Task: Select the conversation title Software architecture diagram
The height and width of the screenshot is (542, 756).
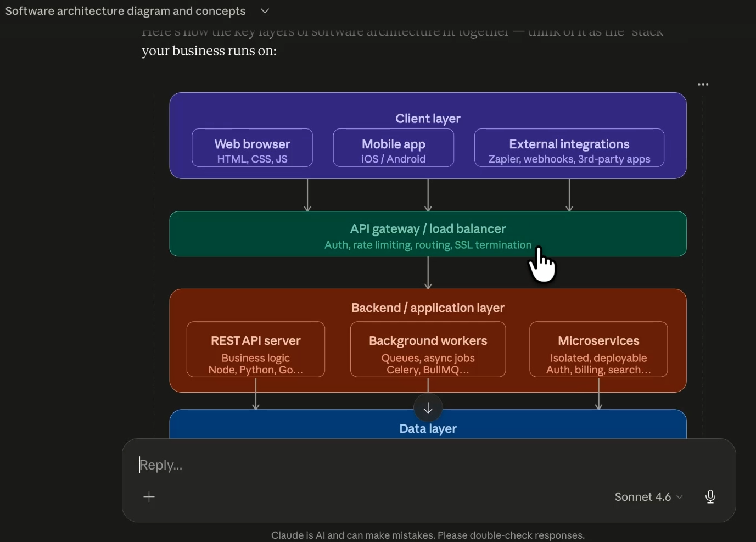Action: 125,10
